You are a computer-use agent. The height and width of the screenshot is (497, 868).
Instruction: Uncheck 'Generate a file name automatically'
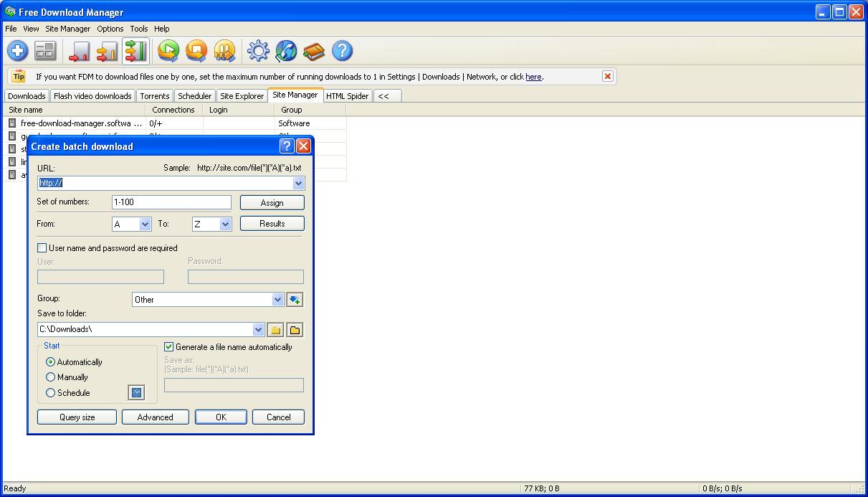pyautogui.click(x=169, y=346)
